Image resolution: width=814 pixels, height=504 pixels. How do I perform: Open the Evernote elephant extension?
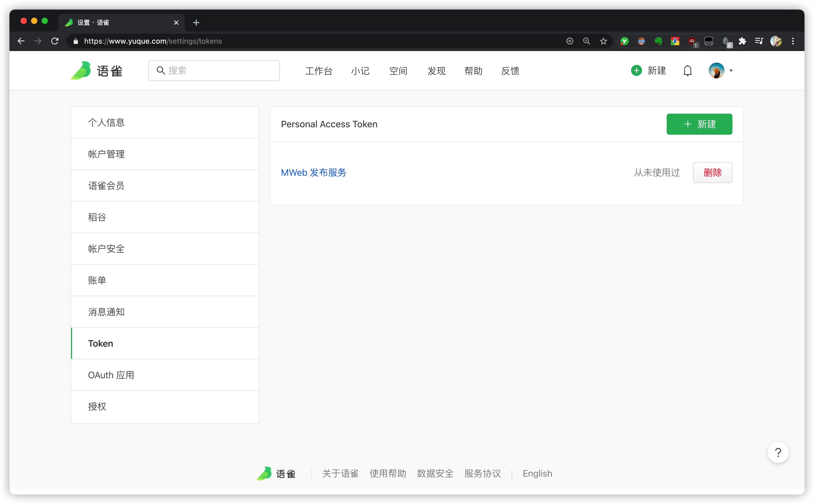[x=658, y=41]
